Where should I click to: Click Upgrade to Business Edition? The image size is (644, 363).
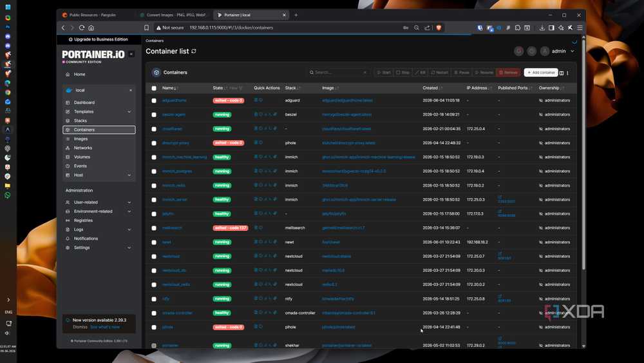point(98,39)
